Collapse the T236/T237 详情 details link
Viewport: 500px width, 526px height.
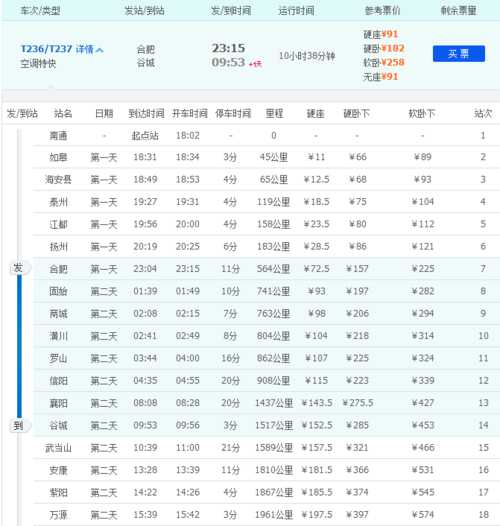(x=62, y=49)
